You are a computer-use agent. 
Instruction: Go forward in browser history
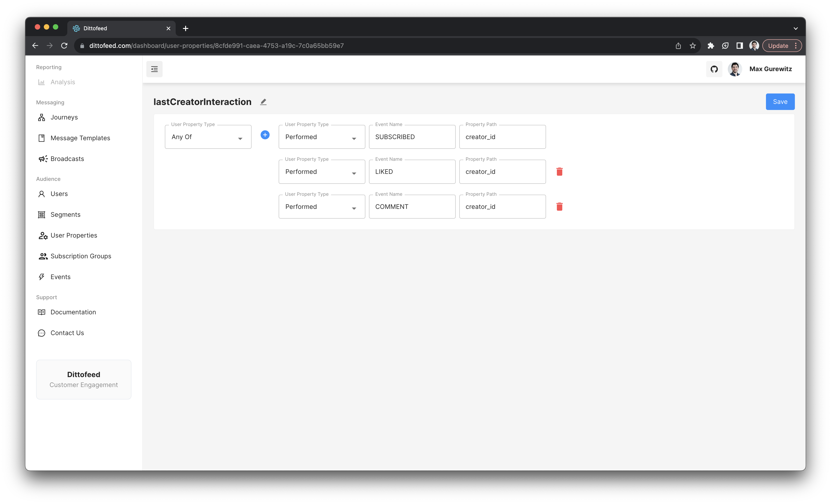pyautogui.click(x=50, y=46)
